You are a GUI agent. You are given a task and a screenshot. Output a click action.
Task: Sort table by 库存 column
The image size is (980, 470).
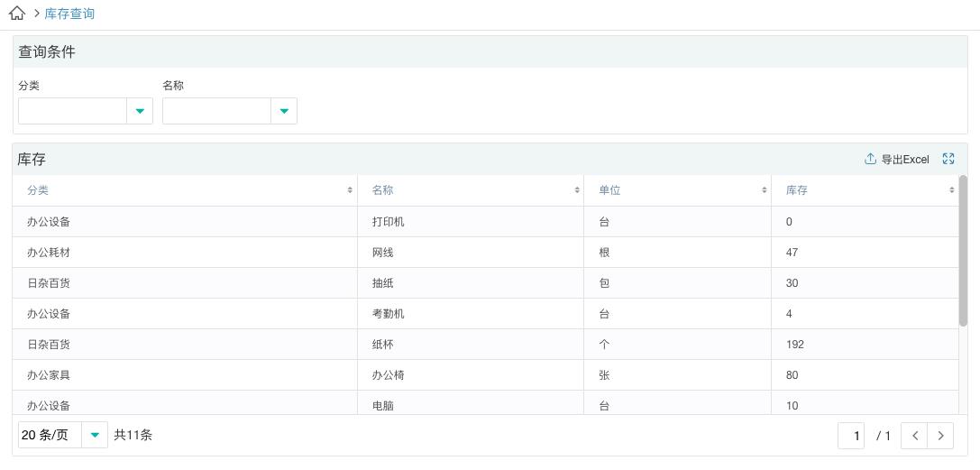[x=951, y=190]
